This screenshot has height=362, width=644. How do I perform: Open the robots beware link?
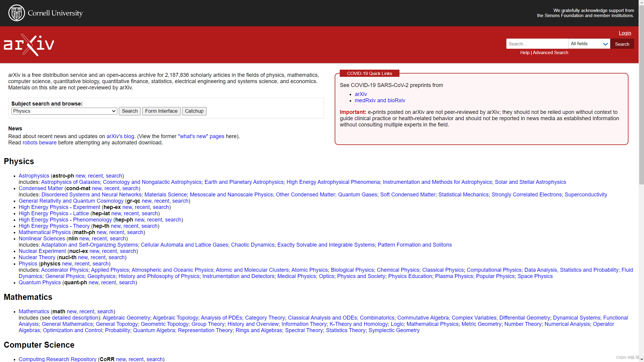tap(39, 143)
